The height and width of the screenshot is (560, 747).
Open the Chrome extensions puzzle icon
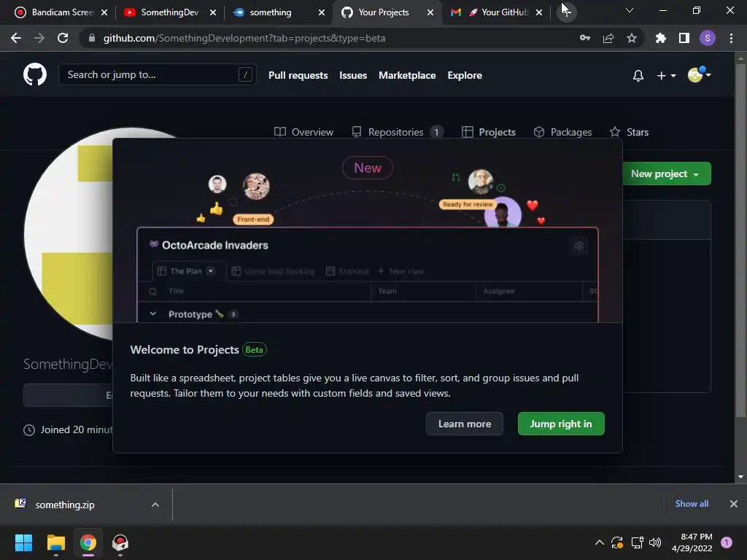pyautogui.click(x=661, y=38)
